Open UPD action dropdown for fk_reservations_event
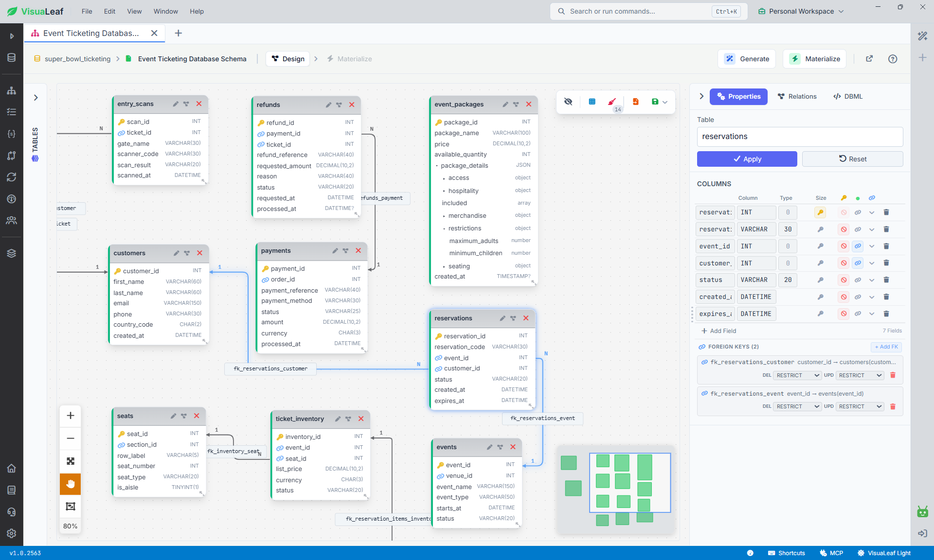Screen dimensions: 934x560 pyautogui.click(x=860, y=406)
